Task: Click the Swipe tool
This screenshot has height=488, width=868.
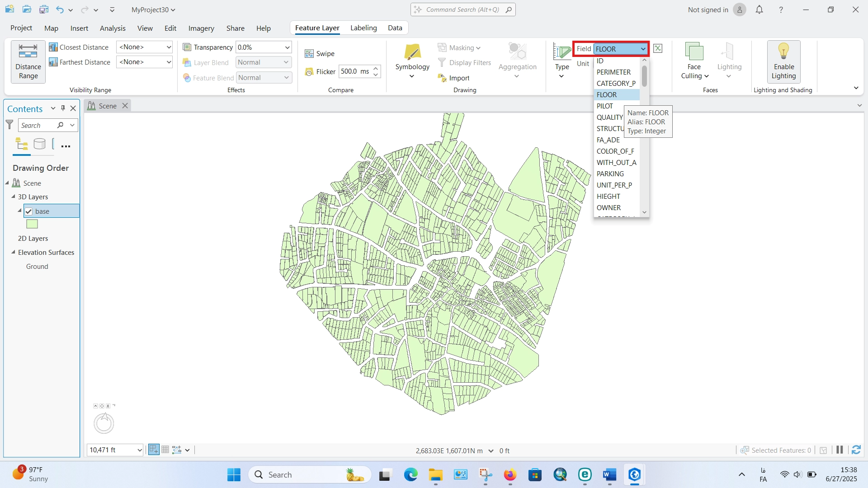Action: tap(320, 54)
